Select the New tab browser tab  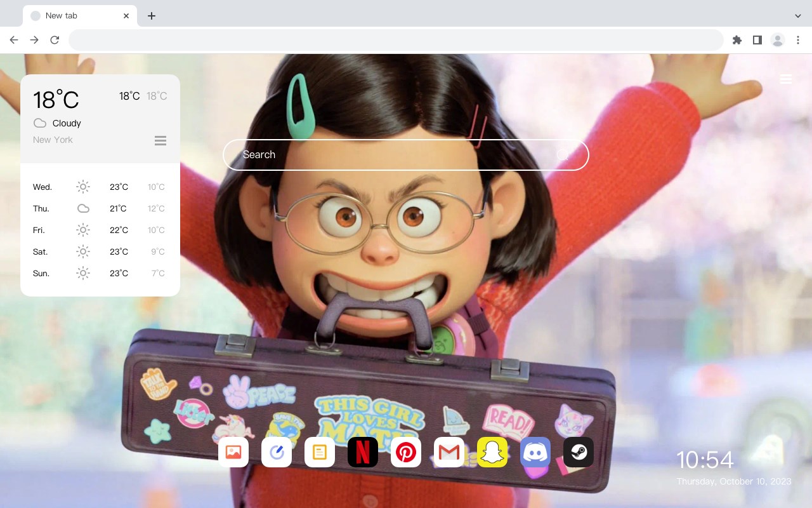[x=80, y=16]
